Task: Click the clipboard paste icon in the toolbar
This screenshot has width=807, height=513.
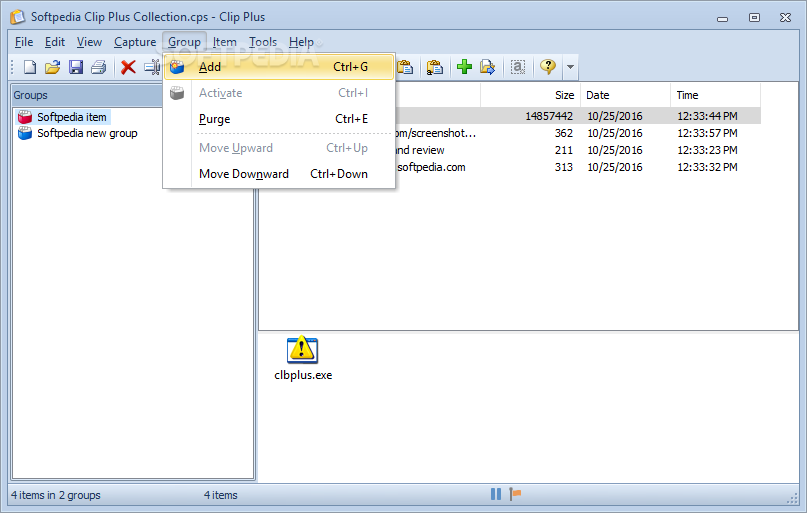Action: click(405, 67)
